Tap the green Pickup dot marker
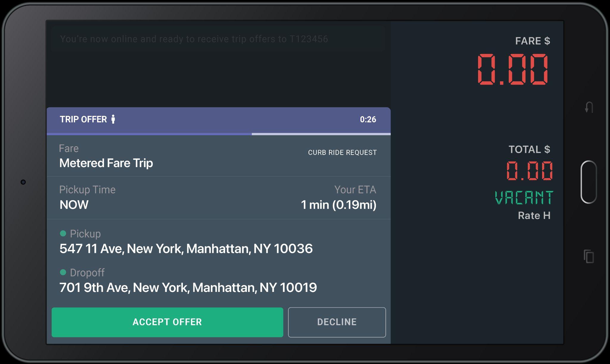 pos(63,234)
